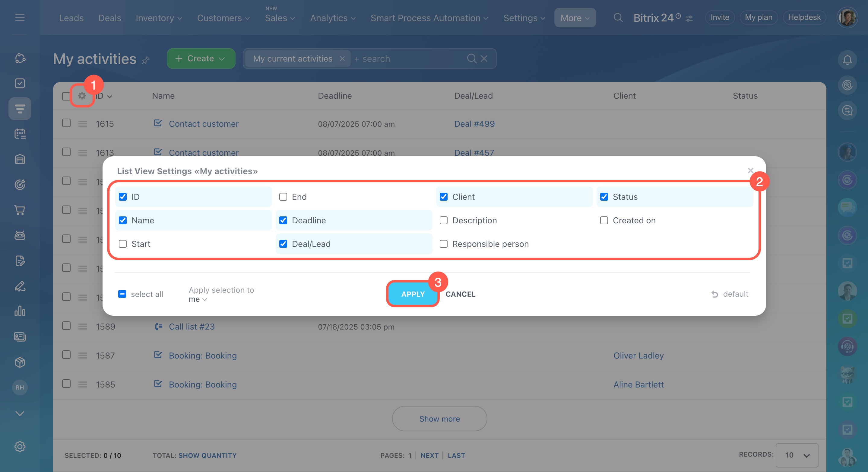Go to the Deals tab
This screenshot has width=868, height=472.
[109, 18]
